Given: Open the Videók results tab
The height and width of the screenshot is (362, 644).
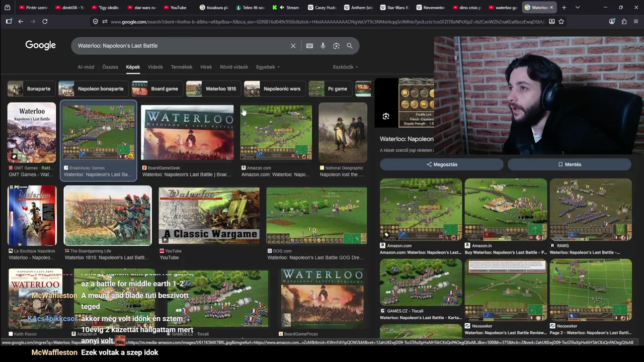Looking at the screenshot, I should pyautogui.click(x=155, y=67).
